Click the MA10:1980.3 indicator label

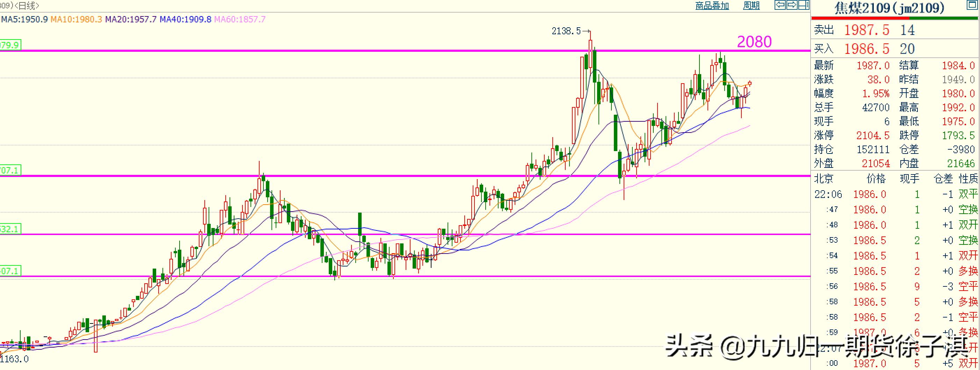(x=76, y=20)
